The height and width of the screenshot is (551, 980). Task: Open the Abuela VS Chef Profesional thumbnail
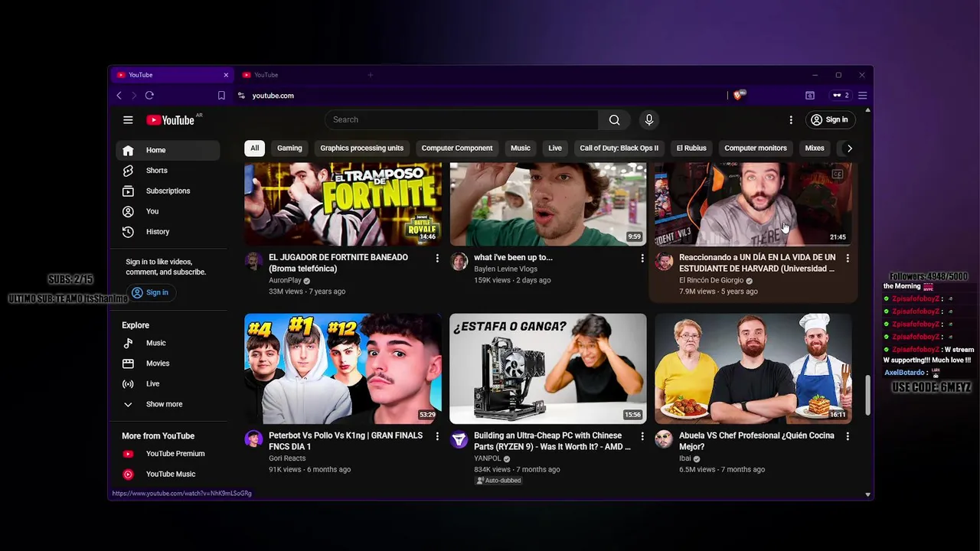tap(753, 369)
